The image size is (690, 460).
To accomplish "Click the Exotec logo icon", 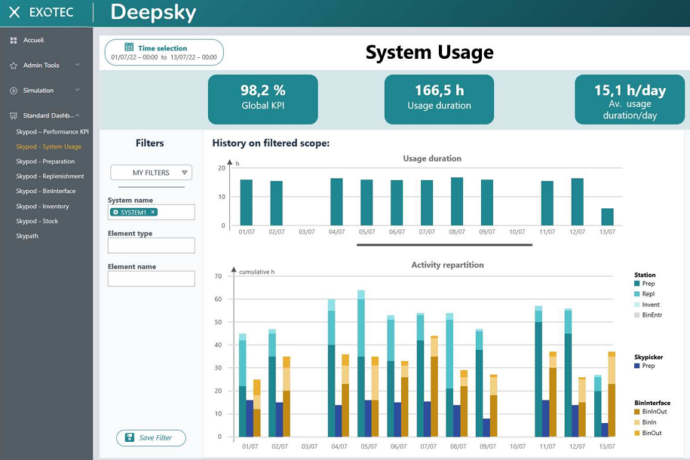I will tap(15, 12).
